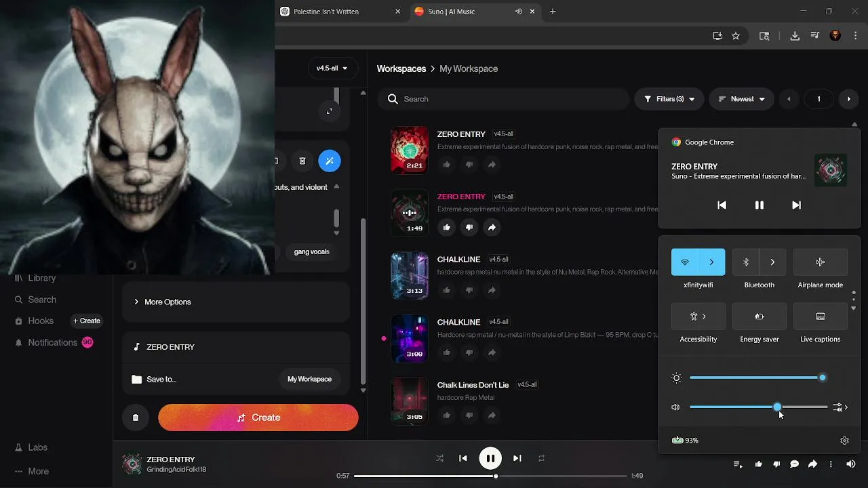
Task: Like the playing ZERO ENTRY 1:49 song
Action: click(446, 227)
